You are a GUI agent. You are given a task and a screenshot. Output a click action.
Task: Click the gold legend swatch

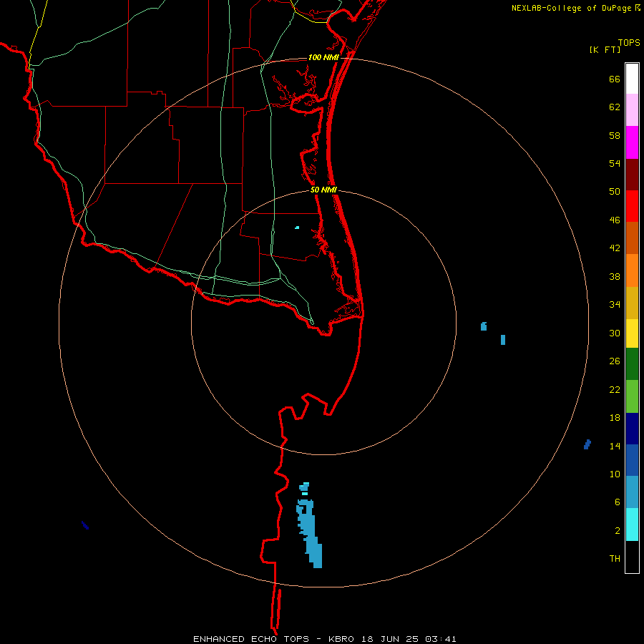tap(632, 303)
